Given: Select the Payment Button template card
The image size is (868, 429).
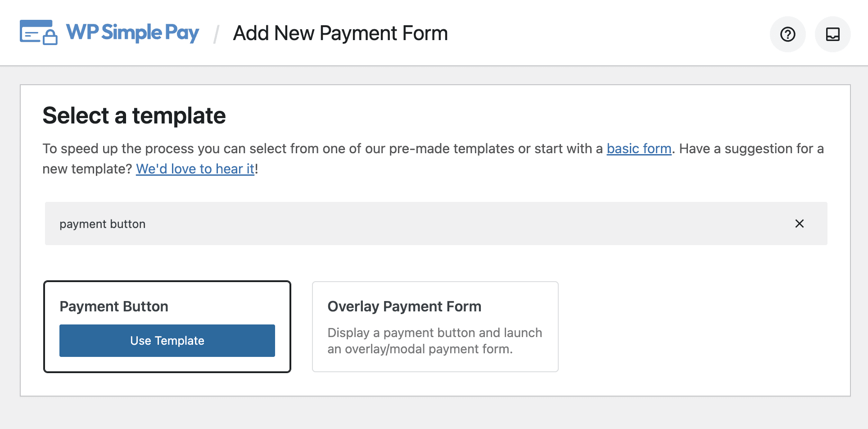Looking at the screenshot, I should pos(167,327).
